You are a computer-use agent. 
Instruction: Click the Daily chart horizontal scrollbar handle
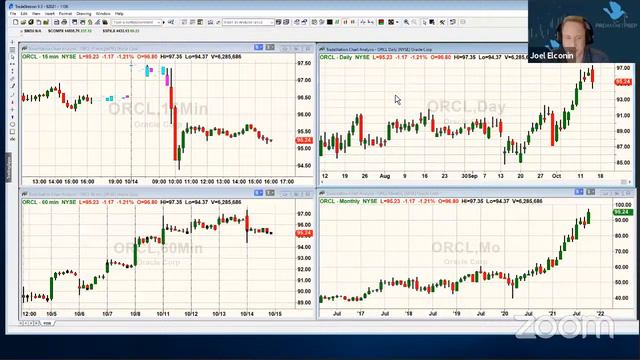[623, 182]
